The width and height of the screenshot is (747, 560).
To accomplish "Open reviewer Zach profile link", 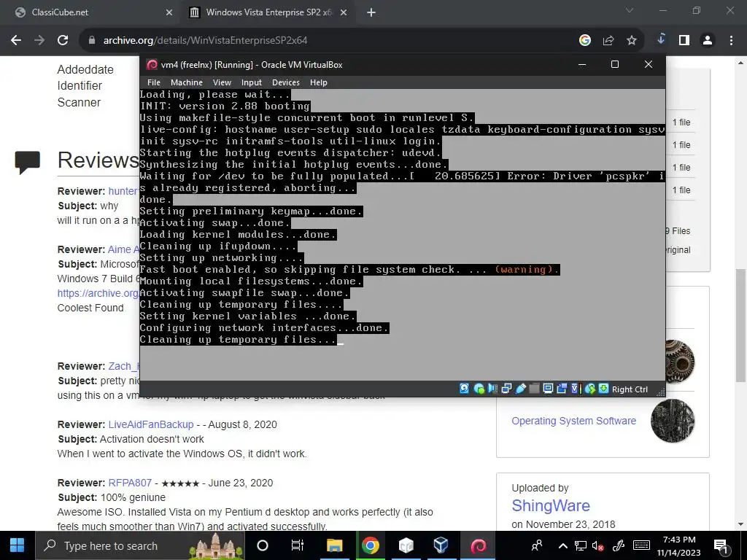I will (124, 366).
